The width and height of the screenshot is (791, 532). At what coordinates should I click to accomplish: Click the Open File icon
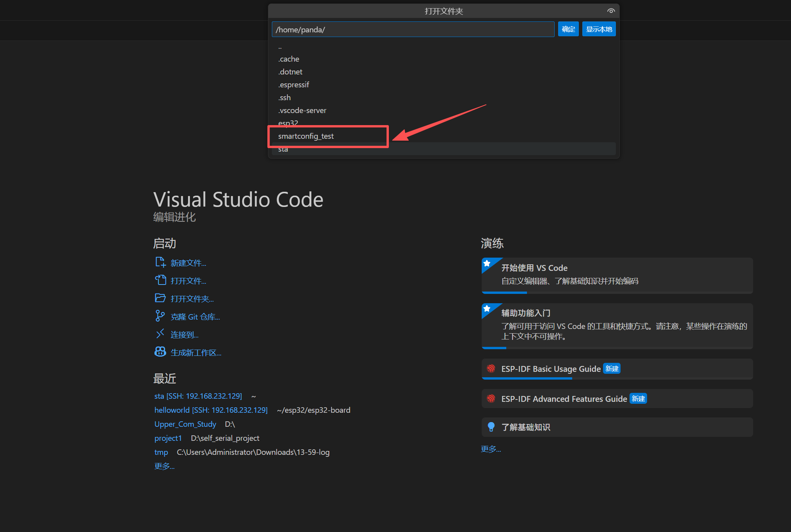(x=160, y=280)
